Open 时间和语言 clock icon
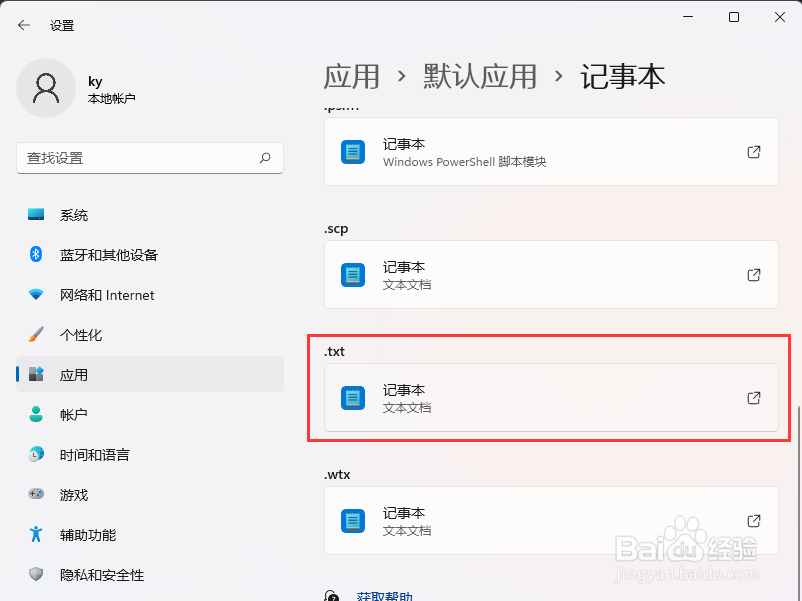The height and width of the screenshot is (601, 802). [x=37, y=455]
